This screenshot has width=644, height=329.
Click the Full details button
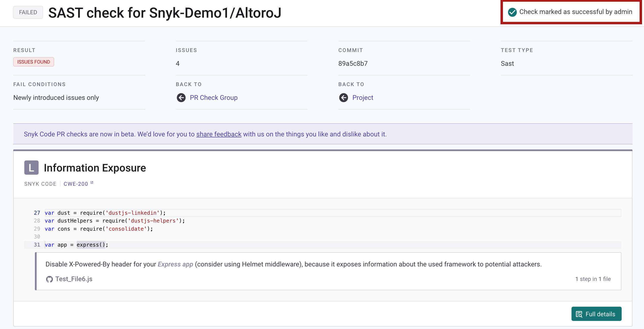pos(596,314)
